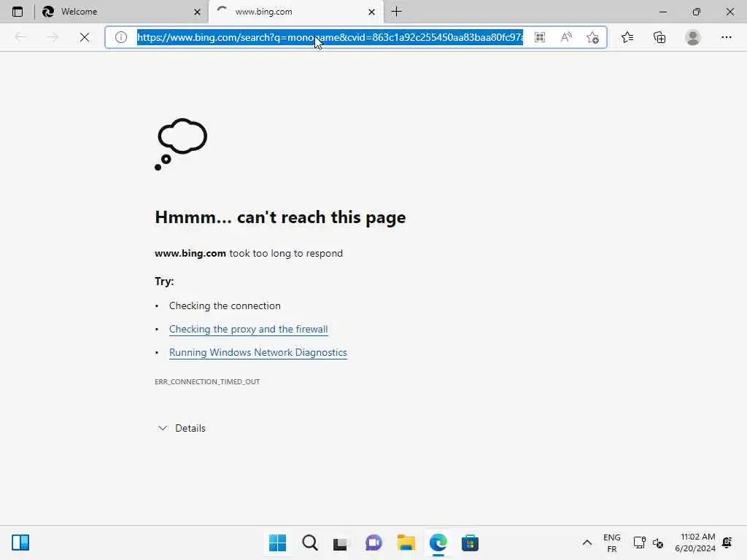The height and width of the screenshot is (560, 747).
Task: Open Windows Widgets panel
Action: 20,542
